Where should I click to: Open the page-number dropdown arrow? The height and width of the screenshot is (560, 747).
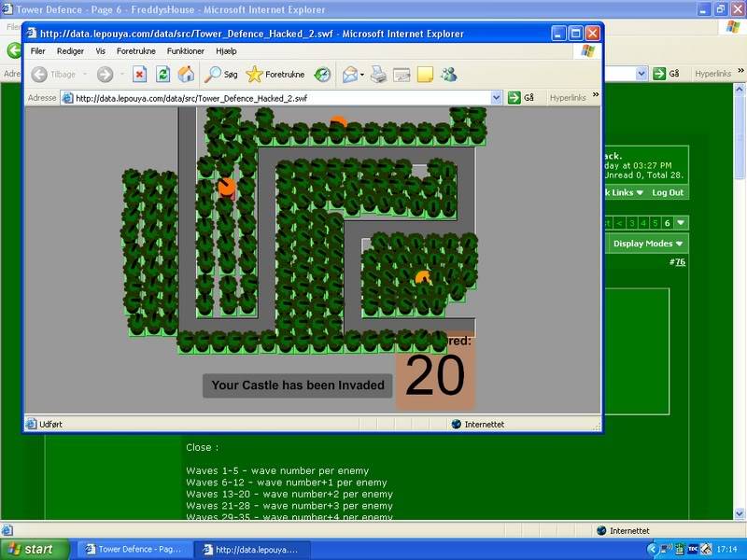681,223
